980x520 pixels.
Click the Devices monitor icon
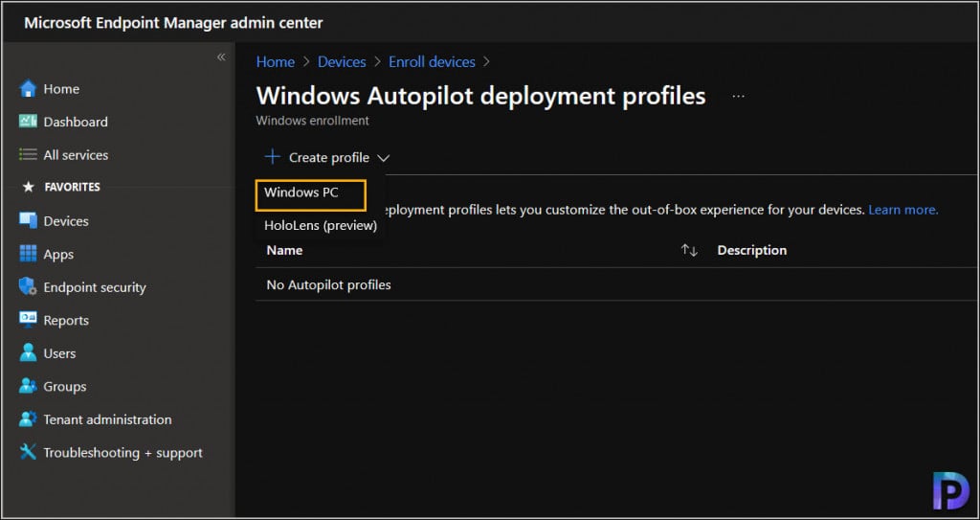[28, 221]
